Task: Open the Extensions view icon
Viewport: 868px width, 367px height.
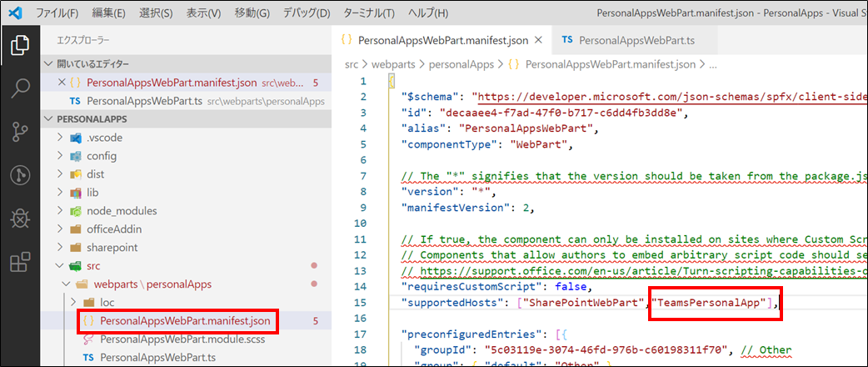Action: pyautogui.click(x=21, y=263)
